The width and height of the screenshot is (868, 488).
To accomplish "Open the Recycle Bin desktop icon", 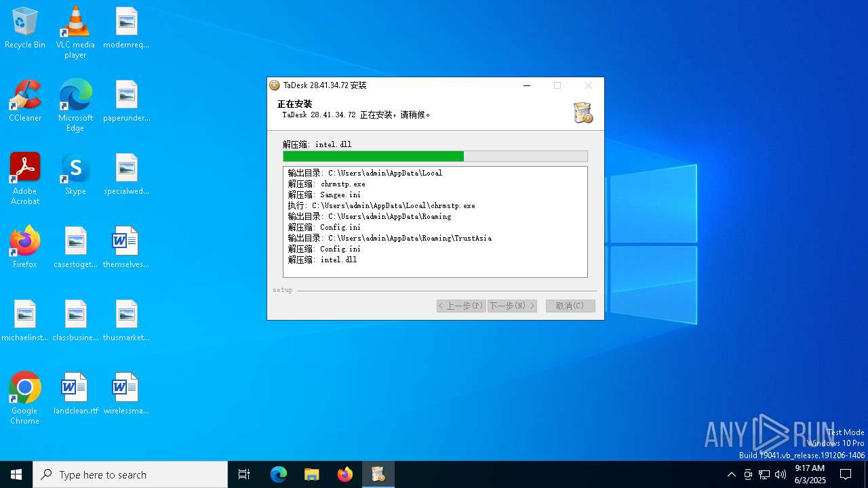I will 25,28.
